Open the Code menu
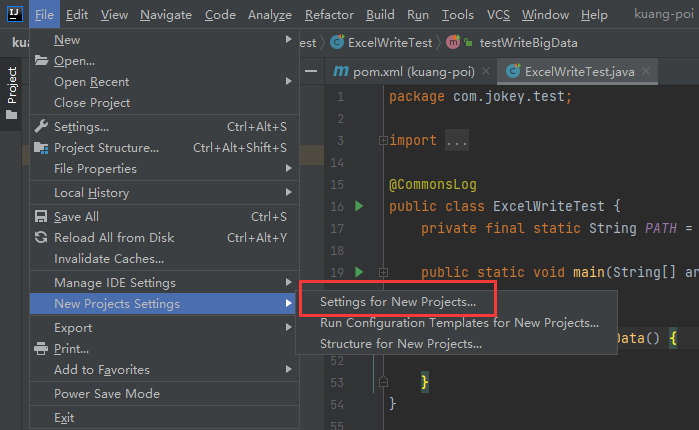 click(x=220, y=15)
